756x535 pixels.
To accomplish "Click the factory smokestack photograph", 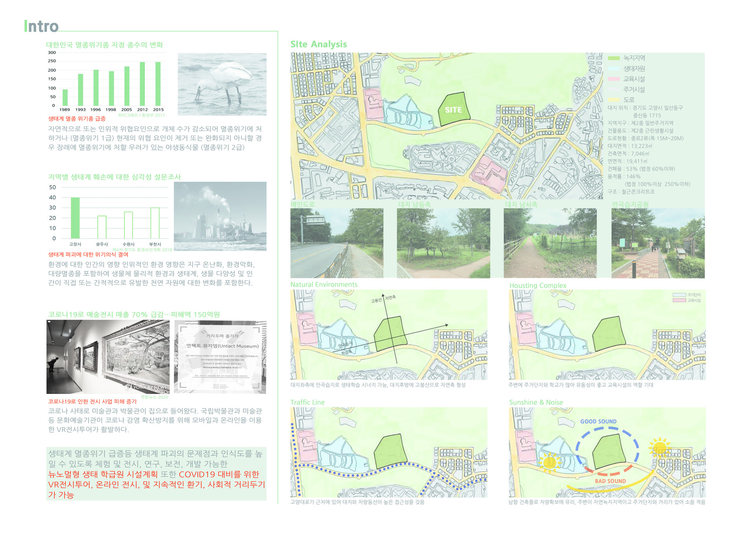I will click(220, 216).
